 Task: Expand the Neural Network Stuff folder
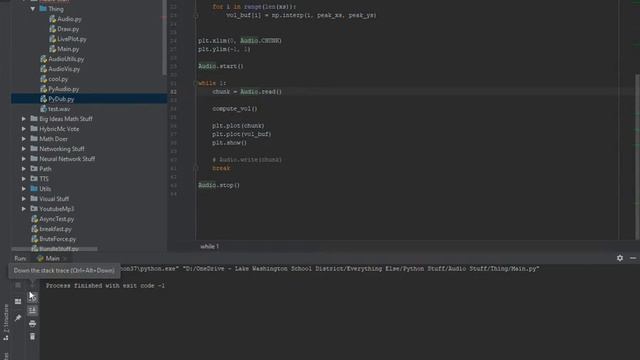coord(24,159)
